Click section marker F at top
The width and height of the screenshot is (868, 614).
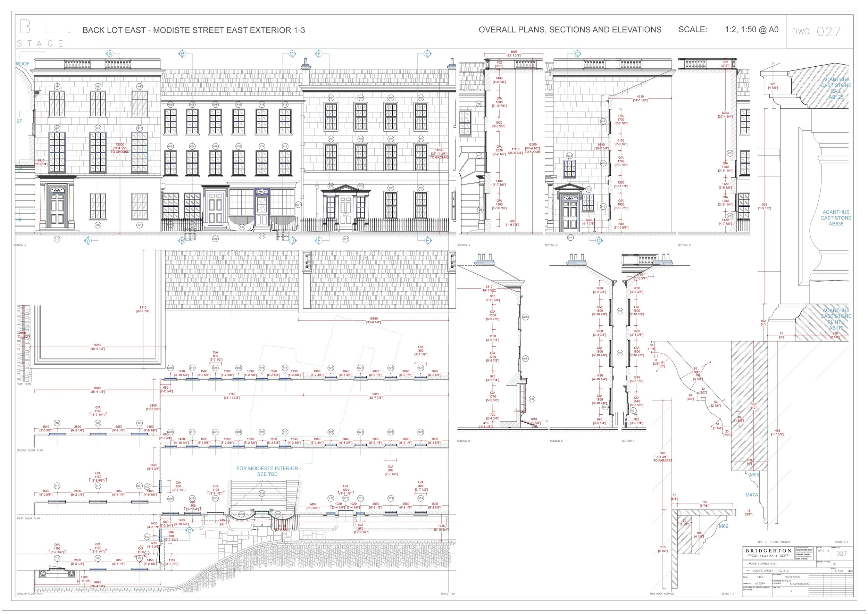coord(319,54)
